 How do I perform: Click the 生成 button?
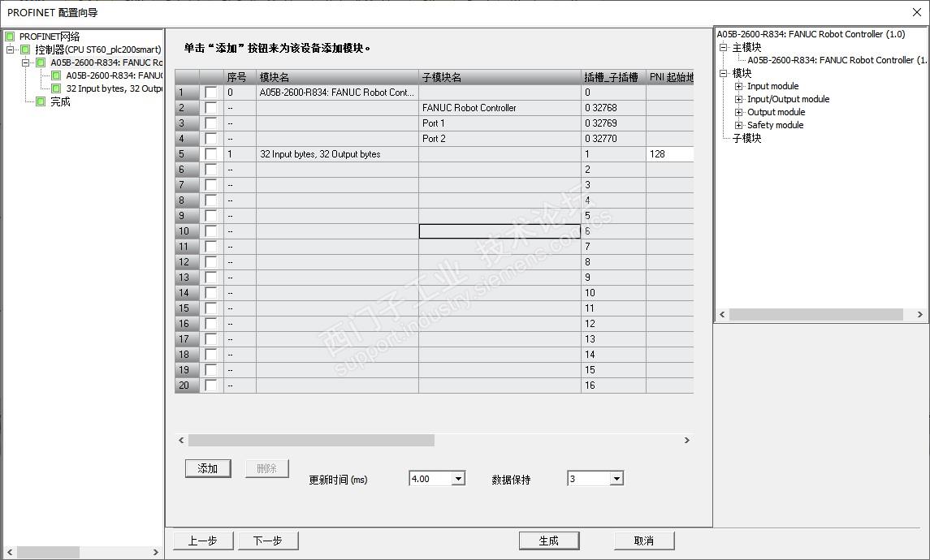pos(548,541)
